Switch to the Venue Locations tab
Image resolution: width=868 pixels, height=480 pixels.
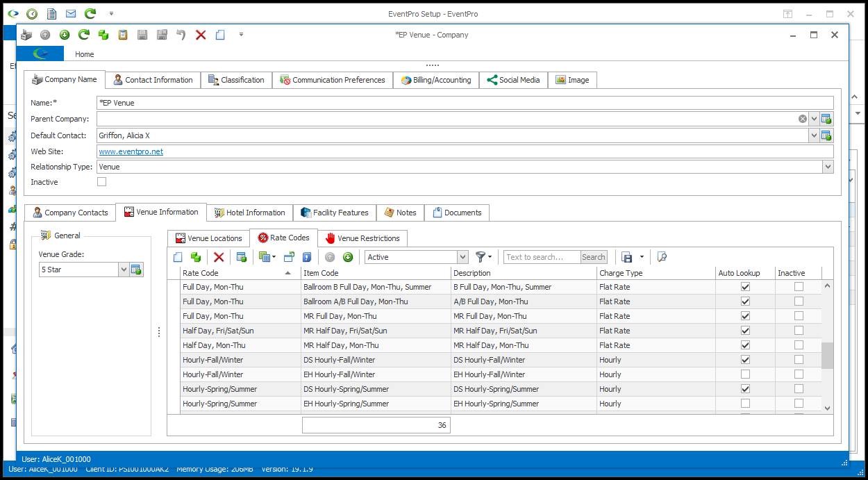click(209, 238)
